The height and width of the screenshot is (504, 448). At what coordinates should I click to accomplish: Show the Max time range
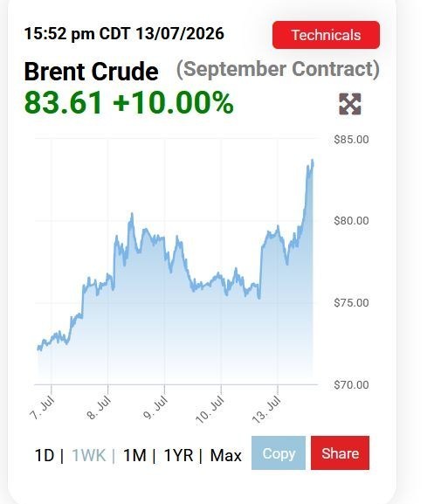pyautogui.click(x=225, y=455)
